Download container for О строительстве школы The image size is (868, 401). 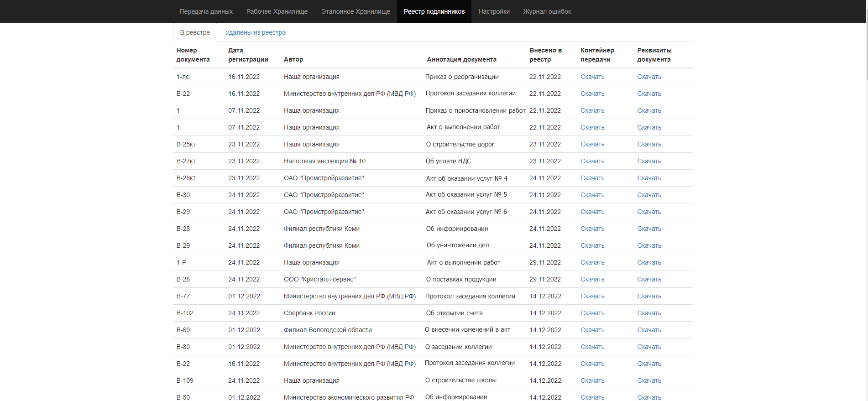point(592,380)
